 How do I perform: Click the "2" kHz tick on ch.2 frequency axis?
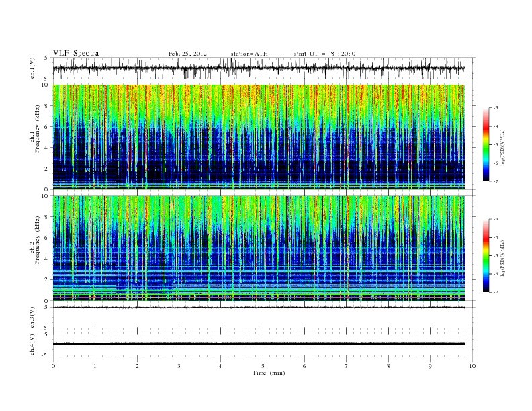(47, 280)
